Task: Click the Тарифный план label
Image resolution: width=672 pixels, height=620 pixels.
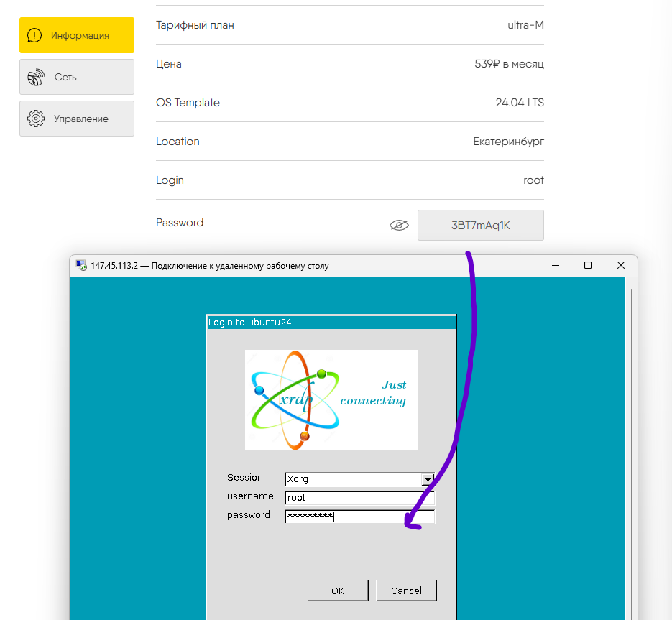Action: click(x=195, y=25)
